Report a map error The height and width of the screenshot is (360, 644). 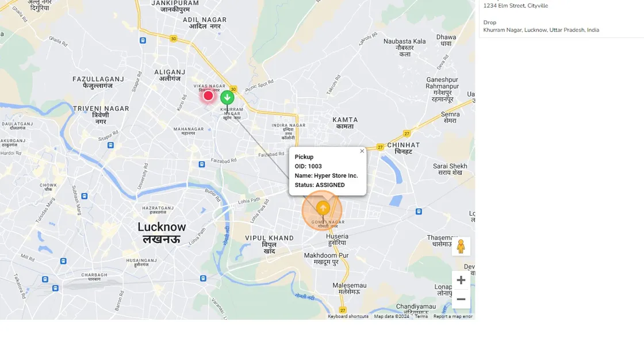coord(453,316)
